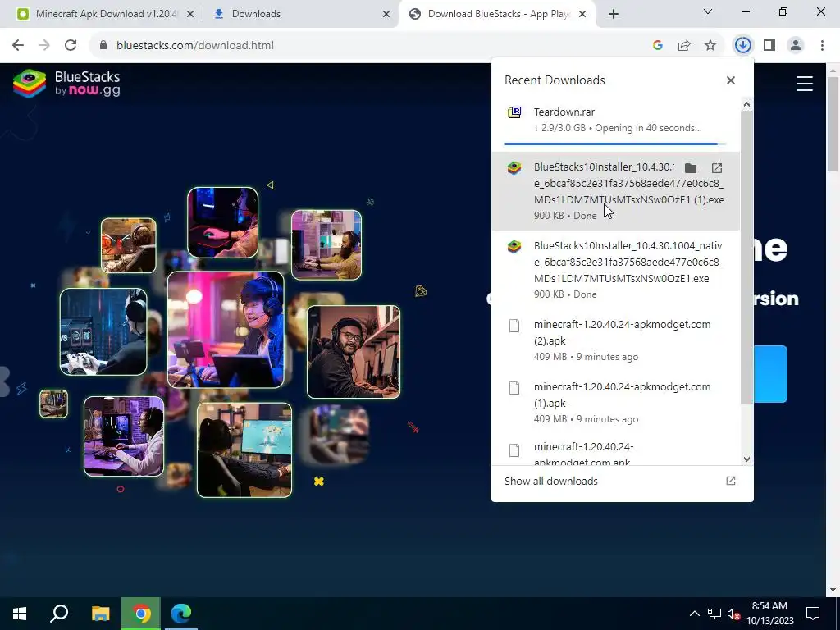This screenshot has height=630, width=840.
Task: Open BlueStacks installer (1) file now
Action: click(717, 168)
